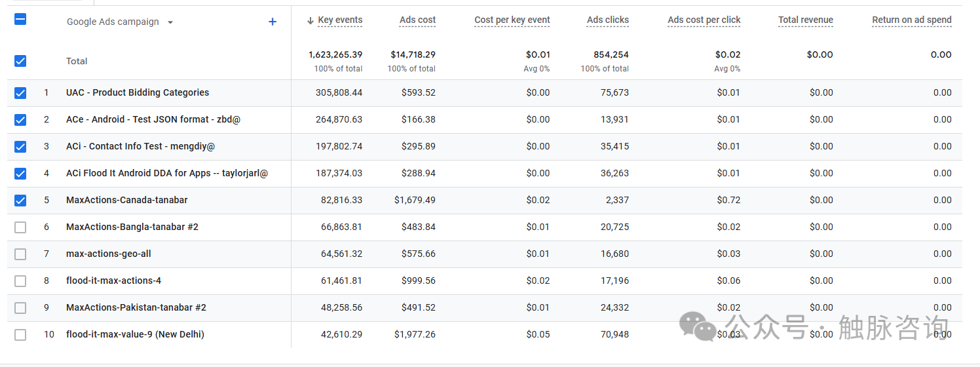
Task: Click ads clicks value 13,931
Action: [614, 119]
